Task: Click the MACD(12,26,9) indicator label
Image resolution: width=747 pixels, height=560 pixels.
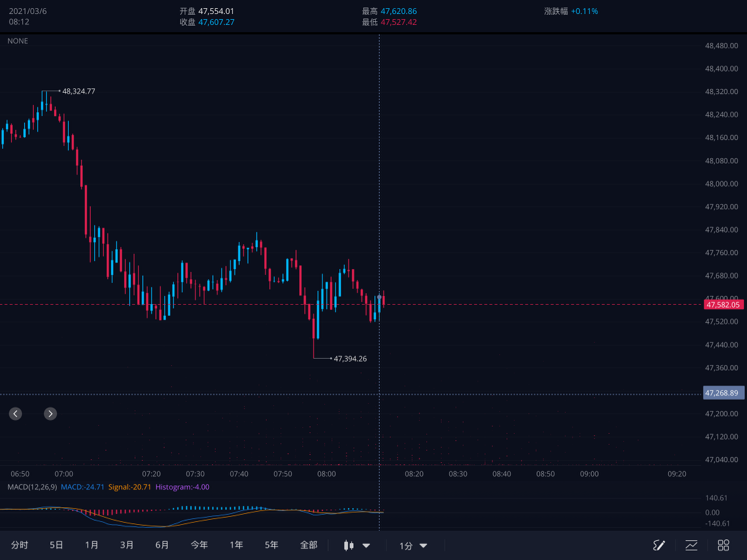Action: pyautogui.click(x=32, y=487)
